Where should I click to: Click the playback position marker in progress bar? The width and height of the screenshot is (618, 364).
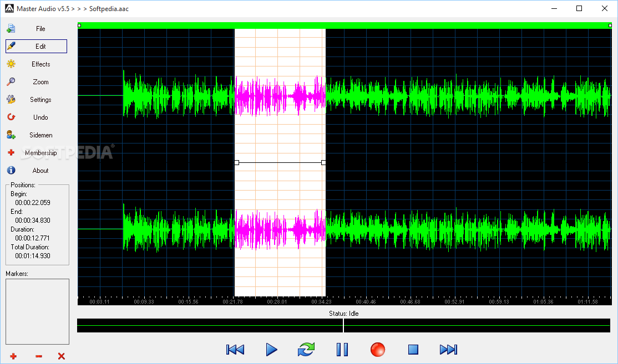coord(343,325)
